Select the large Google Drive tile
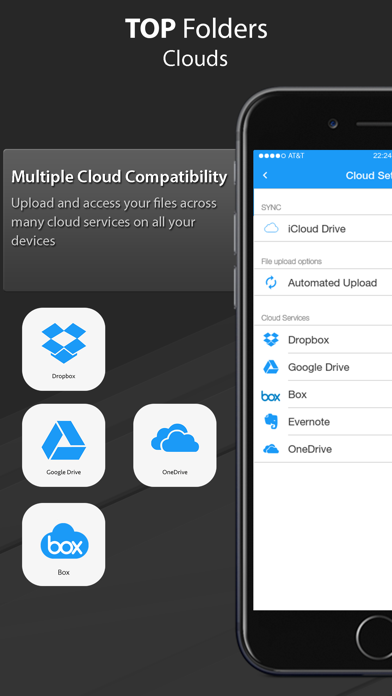Viewport: 392px width, 696px height. click(x=63, y=445)
